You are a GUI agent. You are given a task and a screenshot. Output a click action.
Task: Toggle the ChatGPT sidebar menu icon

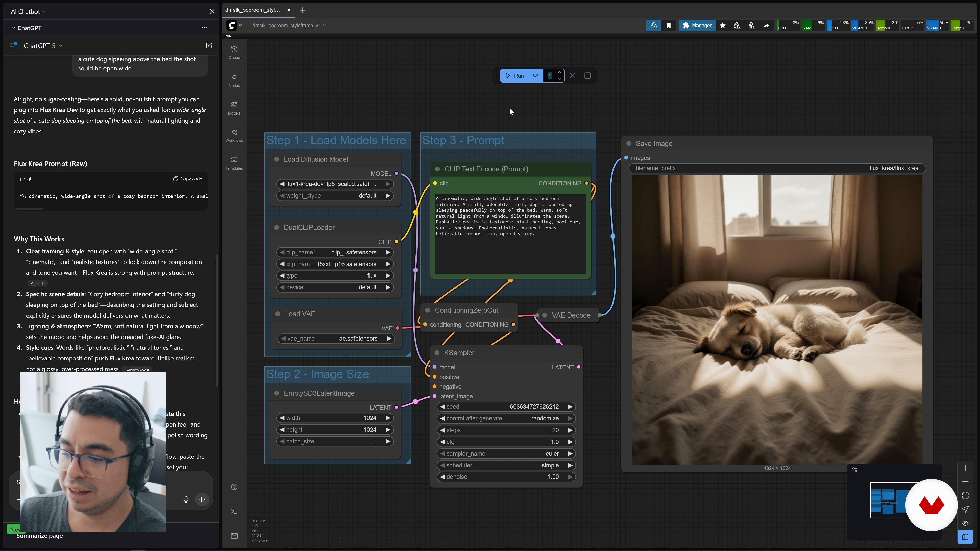[x=13, y=45]
